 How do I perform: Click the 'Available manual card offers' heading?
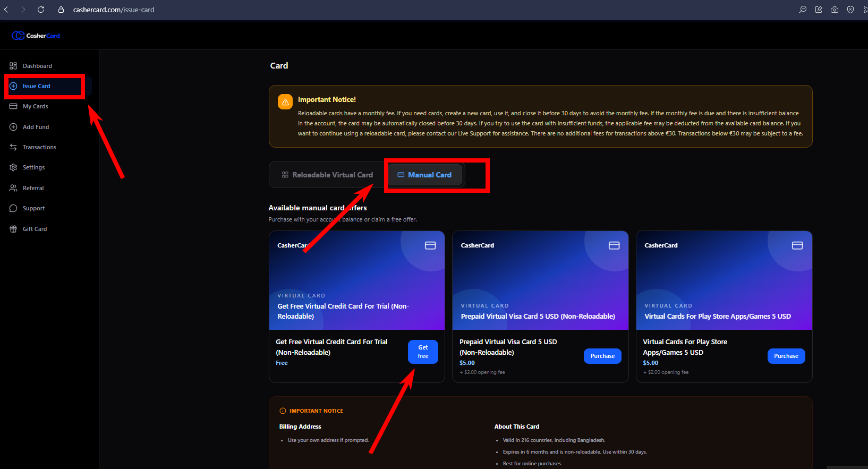click(x=318, y=208)
